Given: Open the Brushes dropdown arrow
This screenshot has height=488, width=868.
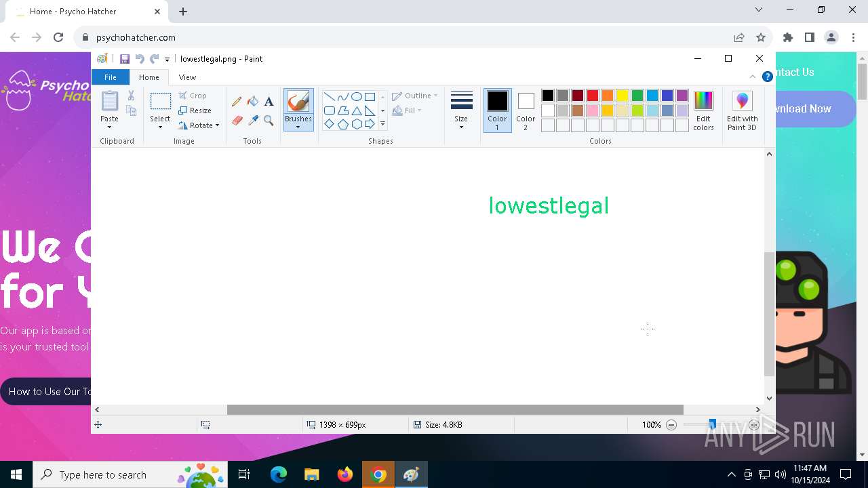Looking at the screenshot, I should tap(298, 127).
